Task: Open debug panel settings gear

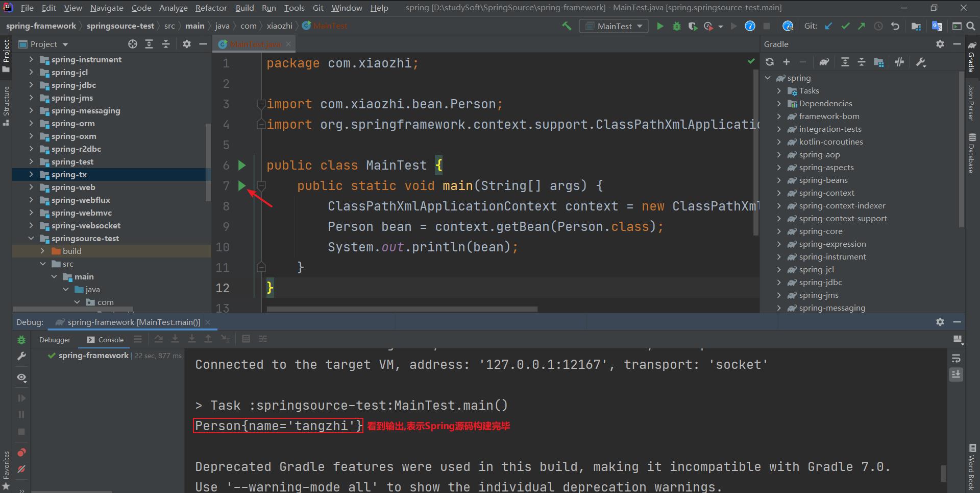Action: [940, 322]
